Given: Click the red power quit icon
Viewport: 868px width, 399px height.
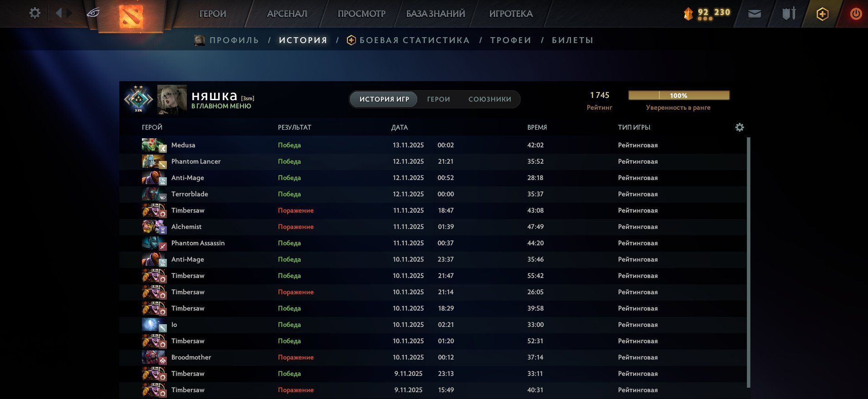Looking at the screenshot, I should point(856,14).
